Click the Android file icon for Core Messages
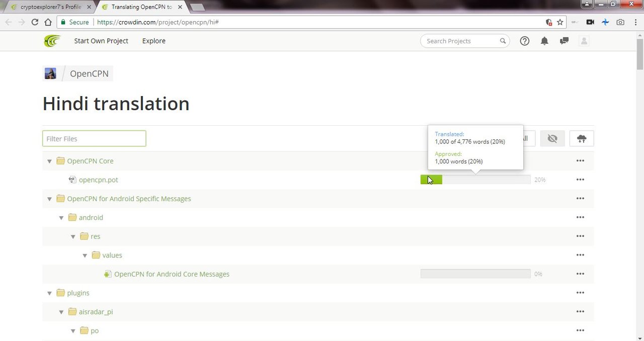Viewport: 644px width, 341px height. (108, 274)
